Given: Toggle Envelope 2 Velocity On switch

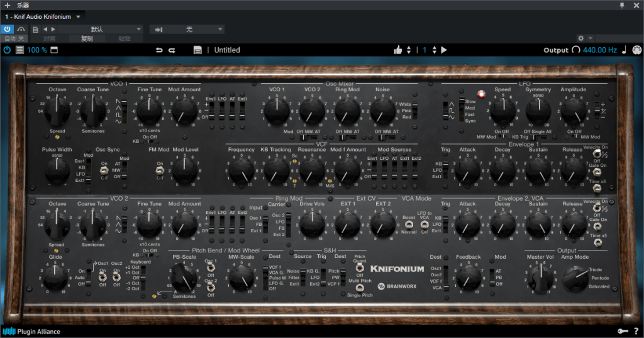Looking at the screenshot, I should point(597,208).
